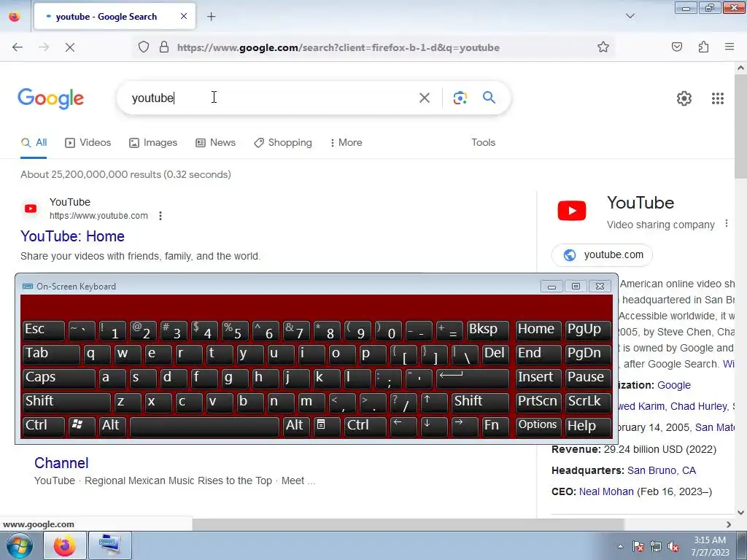Click the Firefox back arrow
This screenshot has height=560, width=747.
click(x=18, y=47)
